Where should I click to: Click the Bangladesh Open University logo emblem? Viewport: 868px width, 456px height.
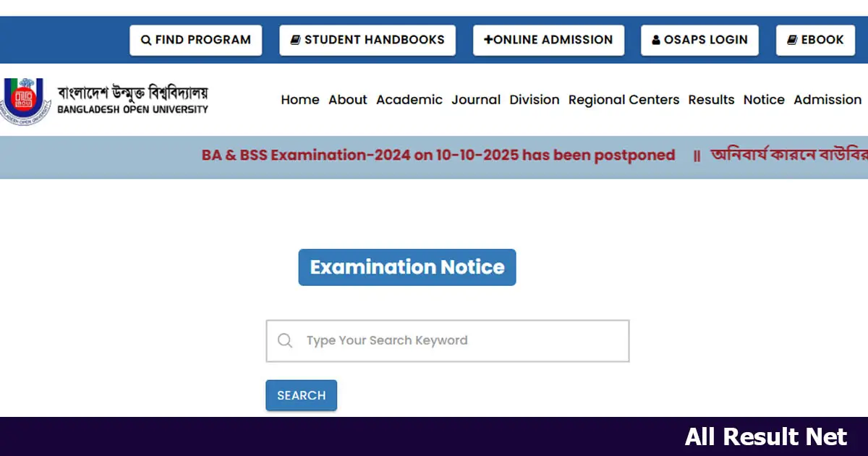click(x=26, y=100)
